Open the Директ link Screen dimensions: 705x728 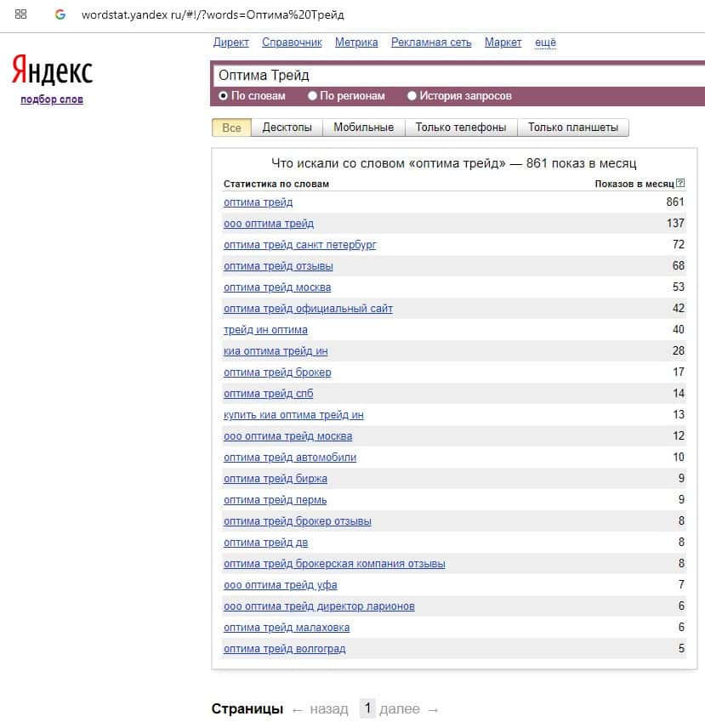click(x=231, y=43)
